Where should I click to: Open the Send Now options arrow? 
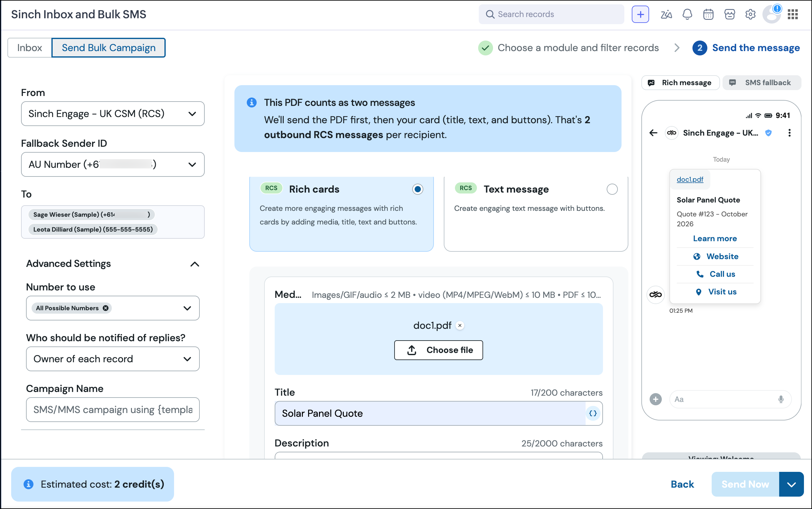(791, 484)
